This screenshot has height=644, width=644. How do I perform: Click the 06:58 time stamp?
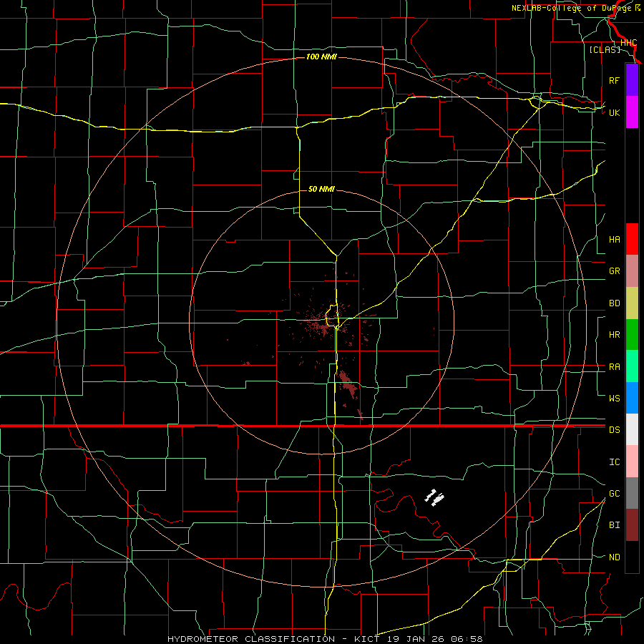tap(467, 639)
